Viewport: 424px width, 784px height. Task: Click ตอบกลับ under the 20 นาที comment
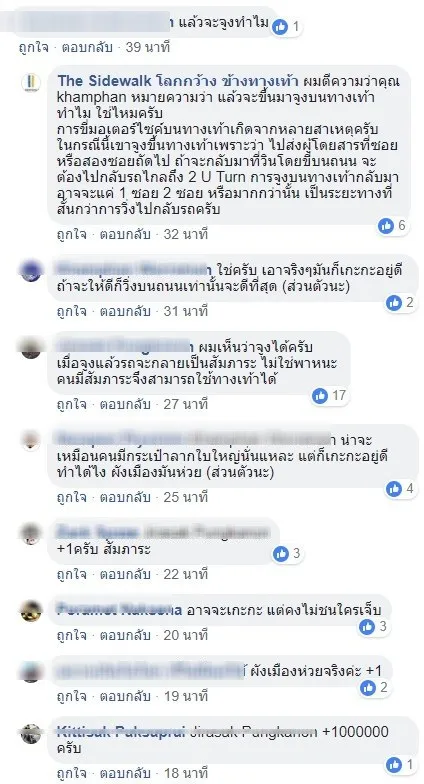pos(125,636)
